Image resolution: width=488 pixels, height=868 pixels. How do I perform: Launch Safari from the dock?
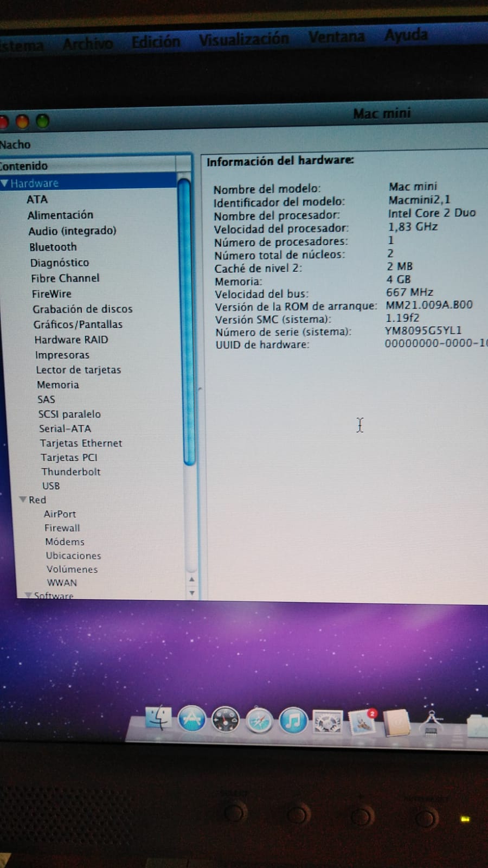(260, 721)
